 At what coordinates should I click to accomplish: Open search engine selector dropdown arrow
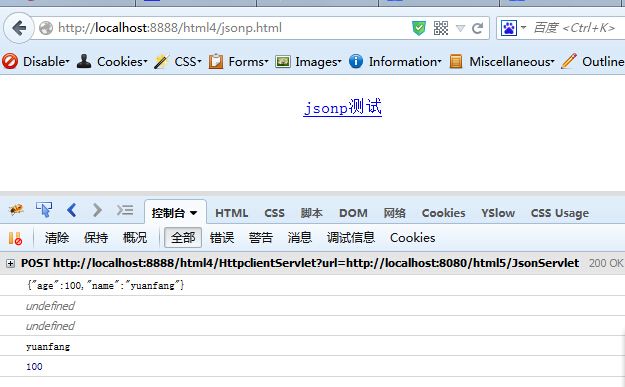[523, 28]
